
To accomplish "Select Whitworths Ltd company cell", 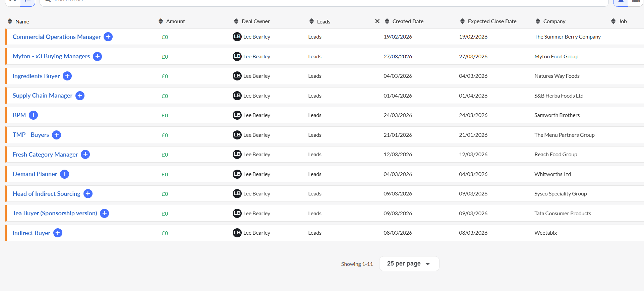I will point(553,174).
